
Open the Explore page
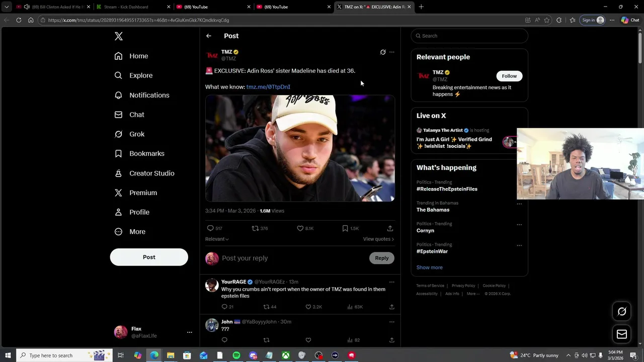click(133, 75)
